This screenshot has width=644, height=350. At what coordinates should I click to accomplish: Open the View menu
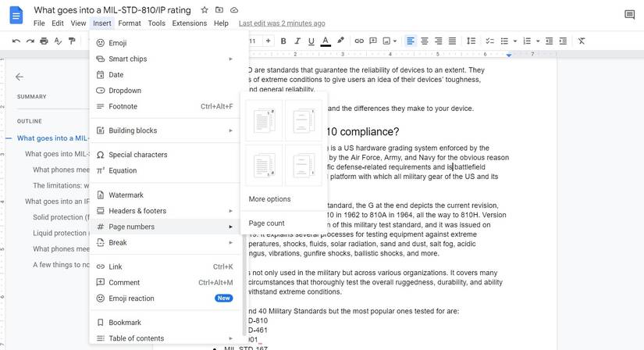click(78, 23)
